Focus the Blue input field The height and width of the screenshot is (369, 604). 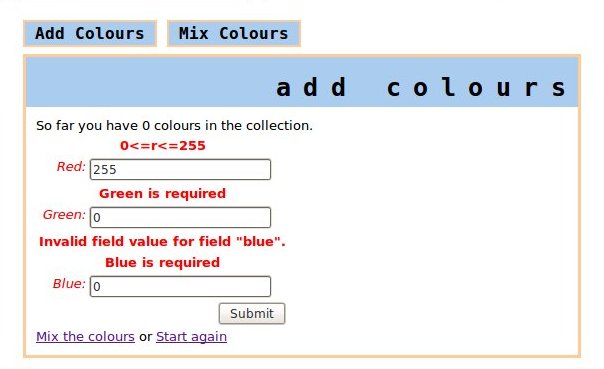point(180,286)
